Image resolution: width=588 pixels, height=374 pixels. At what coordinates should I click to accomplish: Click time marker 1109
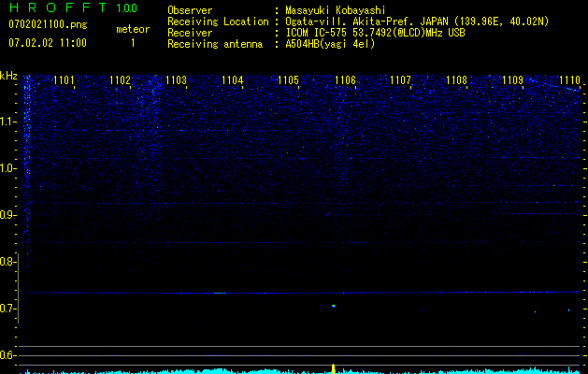click(x=512, y=80)
